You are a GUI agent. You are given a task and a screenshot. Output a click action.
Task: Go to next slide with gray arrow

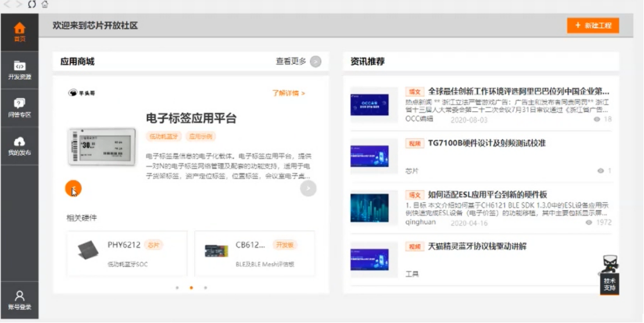pos(308,189)
